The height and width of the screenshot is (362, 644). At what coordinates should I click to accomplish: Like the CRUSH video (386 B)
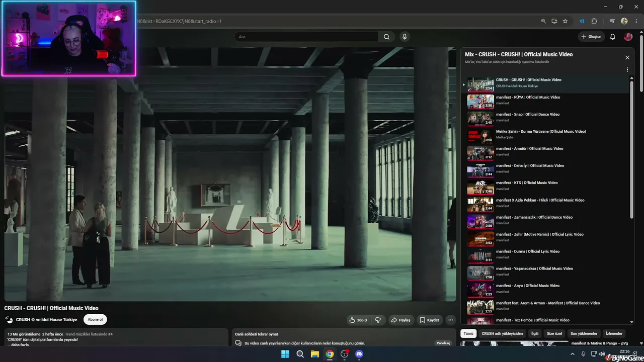click(359, 320)
